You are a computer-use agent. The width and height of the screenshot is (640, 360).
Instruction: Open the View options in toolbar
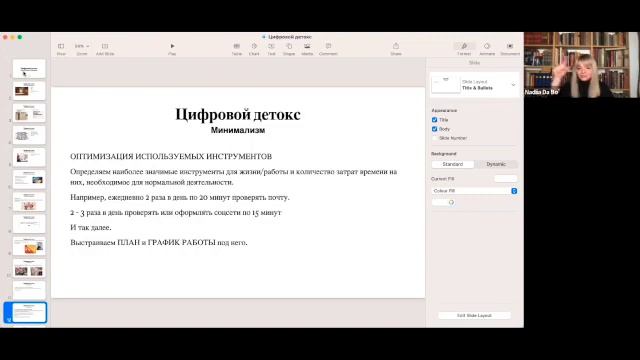61,49
